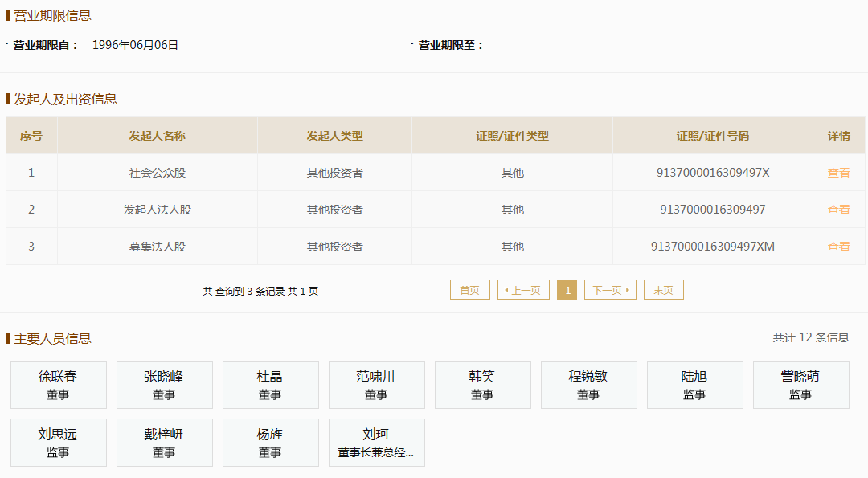Click the 杜晶 director card
This screenshot has height=478, width=868.
point(271,385)
